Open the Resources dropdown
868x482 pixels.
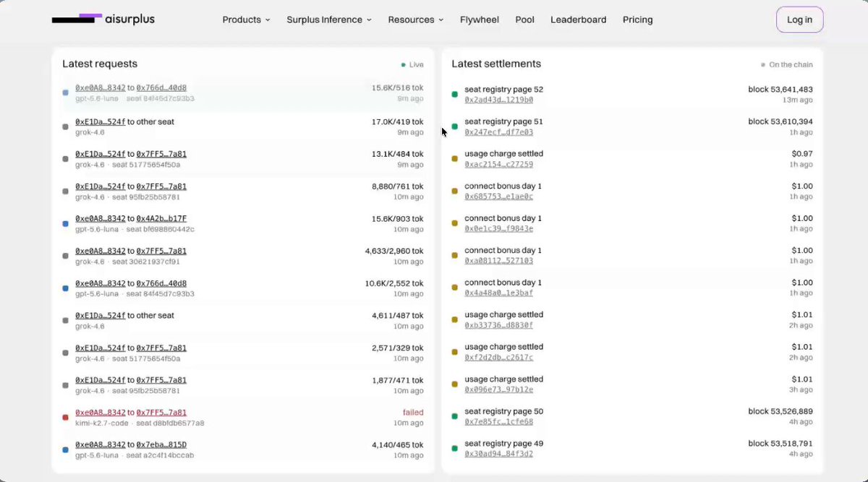(x=416, y=20)
